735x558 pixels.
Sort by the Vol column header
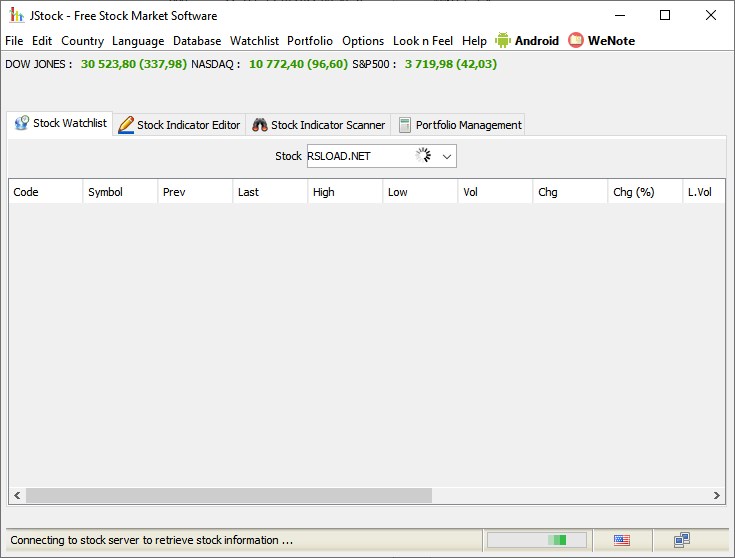pyautogui.click(x=495, y=192)
